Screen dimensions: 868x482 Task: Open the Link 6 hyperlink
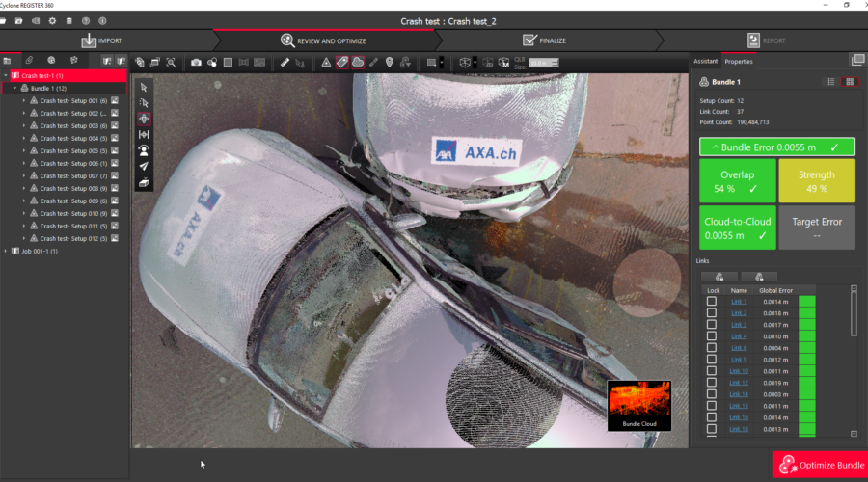739,348
